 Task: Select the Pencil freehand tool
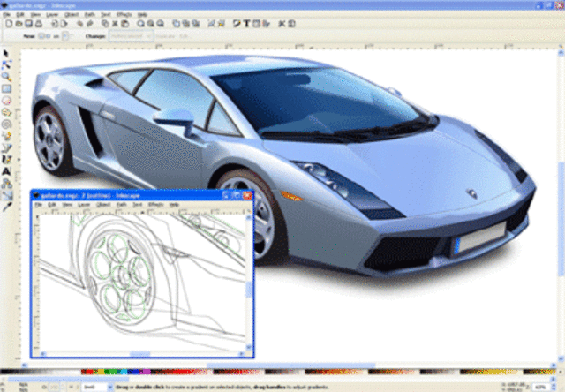(6, 136)
